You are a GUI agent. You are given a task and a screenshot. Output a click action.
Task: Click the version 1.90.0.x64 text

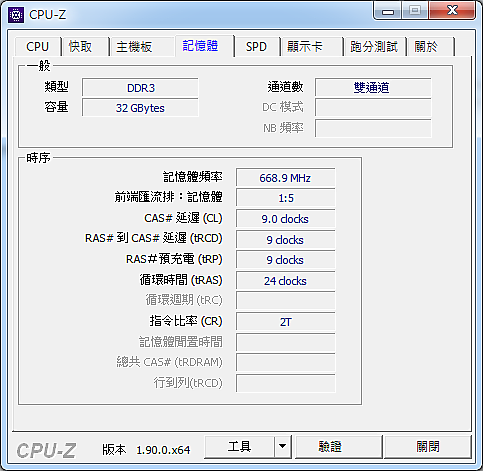coord(163,450)
